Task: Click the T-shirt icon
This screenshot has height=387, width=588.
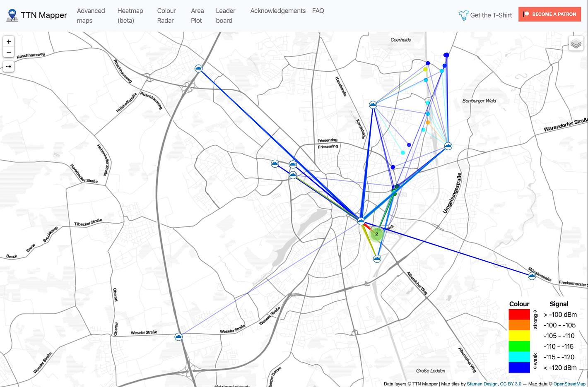Action: tap(463, 15)
